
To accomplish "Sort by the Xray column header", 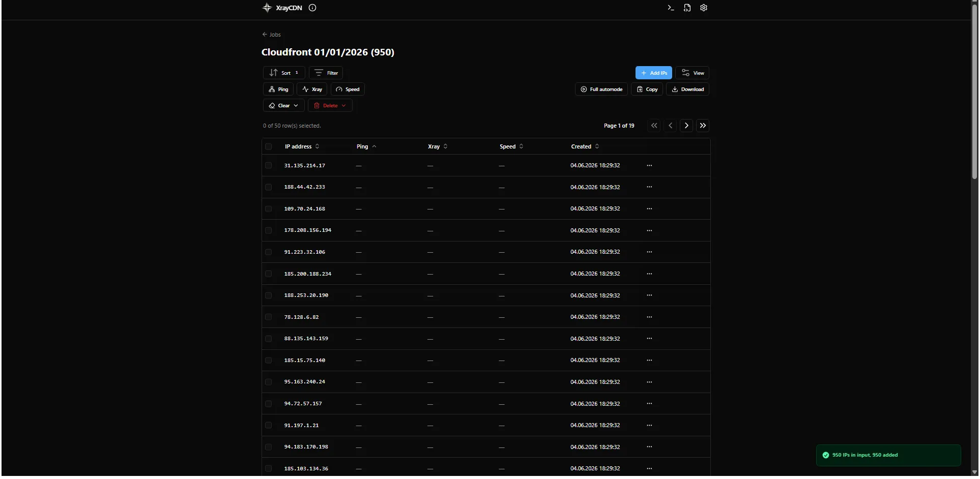I will click(x=438, y=146).
